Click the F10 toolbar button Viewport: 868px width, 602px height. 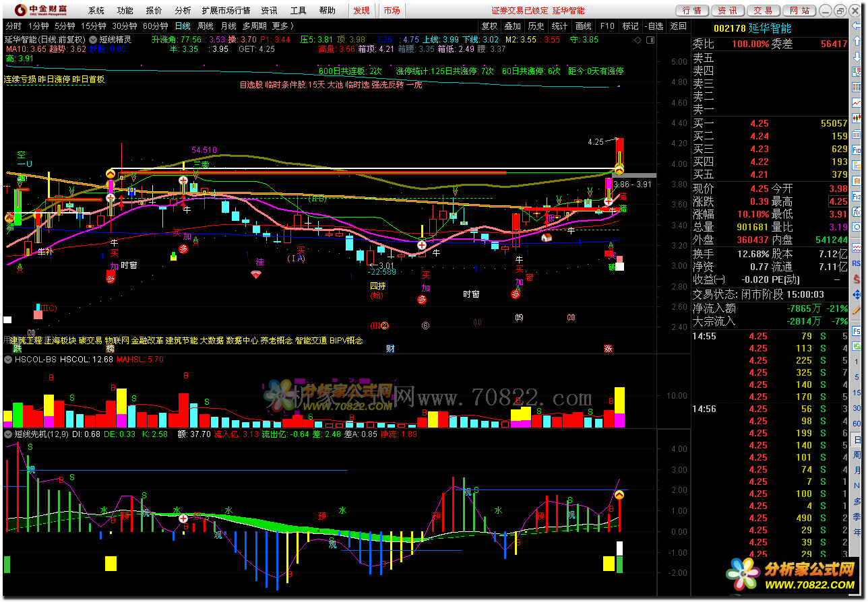tap(607, 26)
